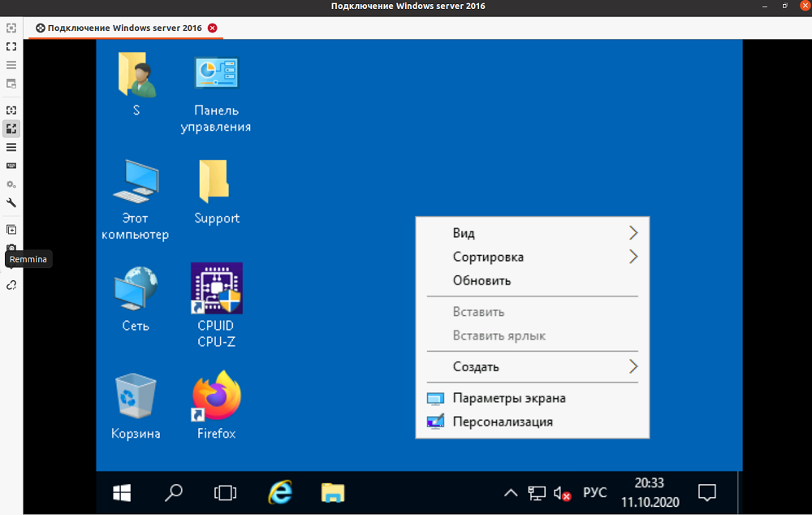Open the Remmina tools wrench icon
Viewport: 812px width, 515px height.
click(x=11, y=203)
